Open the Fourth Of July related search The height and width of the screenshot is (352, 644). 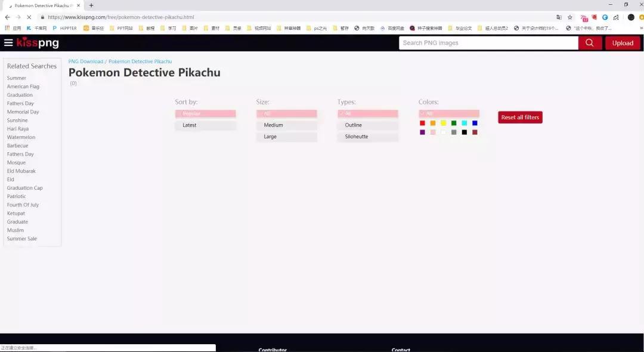click(x=23, y=205)
